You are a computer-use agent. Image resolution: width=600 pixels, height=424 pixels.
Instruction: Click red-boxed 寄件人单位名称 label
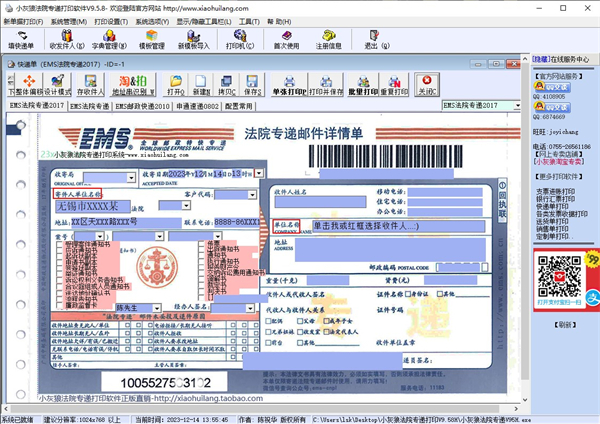[x=77, y=194]
